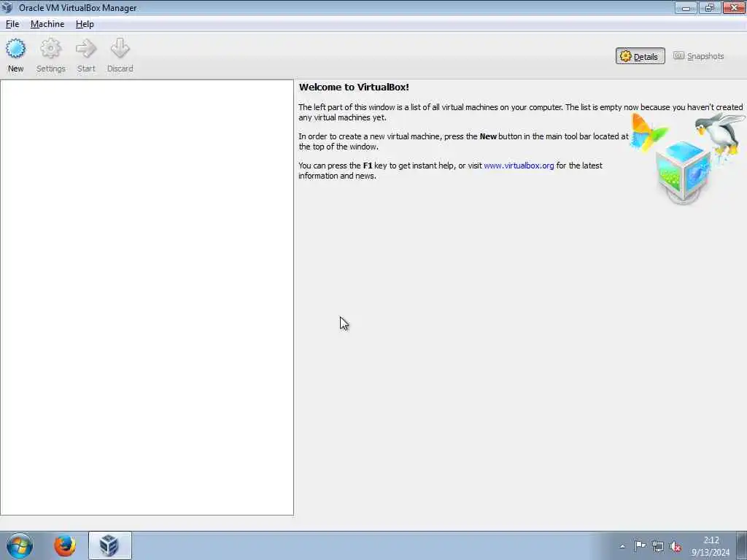Click the Start arrow toolbar icon
The image size is (747, 560).
pos(86,55)
